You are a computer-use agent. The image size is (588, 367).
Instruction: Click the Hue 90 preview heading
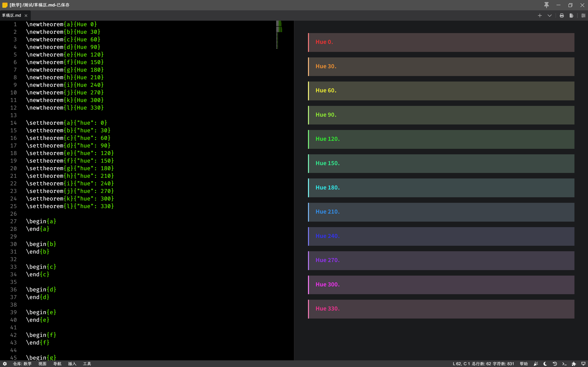point(326,115)
